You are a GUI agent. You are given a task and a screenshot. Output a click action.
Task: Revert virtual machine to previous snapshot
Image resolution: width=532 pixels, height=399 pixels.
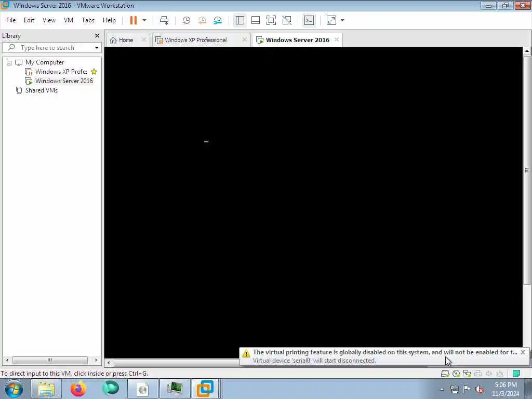(202, 20)
